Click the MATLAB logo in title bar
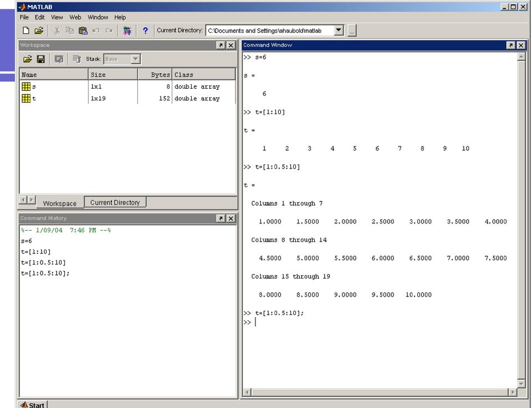Screen dimensions: 532x408 tap(22, 7)
